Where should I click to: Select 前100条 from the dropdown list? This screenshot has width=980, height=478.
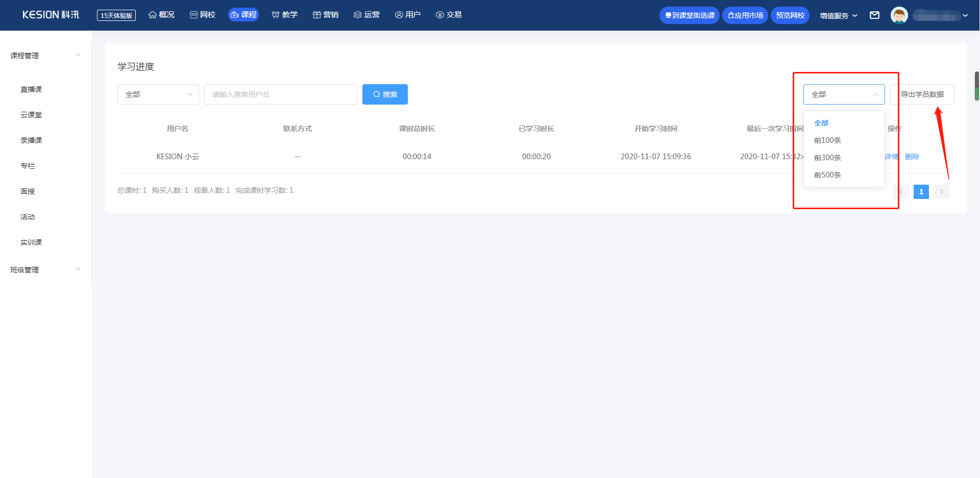827,140
